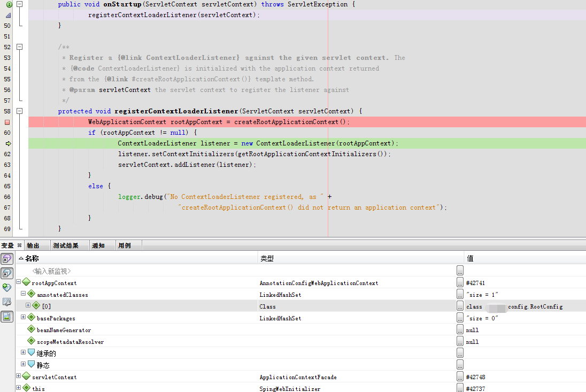
Task: Click the beanNameGenerator field diamond icon
Action: click(x=32, y=329)
